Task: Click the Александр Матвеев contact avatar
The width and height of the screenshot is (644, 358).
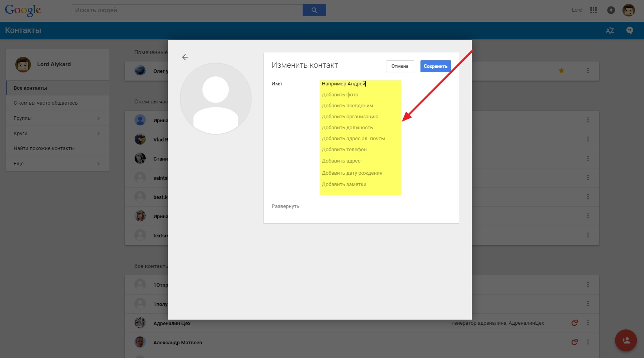Action: click(x=140, y=342)
